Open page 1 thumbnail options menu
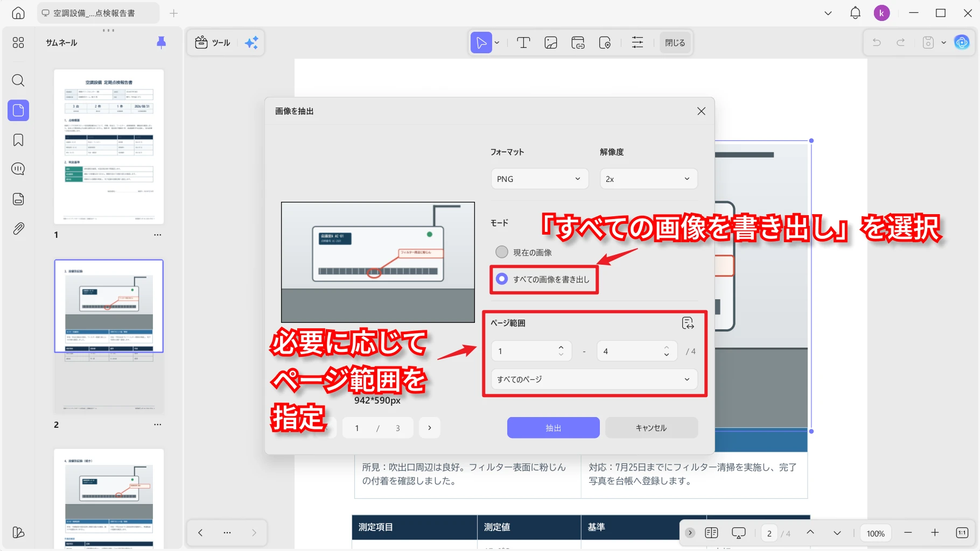The width and height of the screenshot is (980, 551). tap(157, 235)
